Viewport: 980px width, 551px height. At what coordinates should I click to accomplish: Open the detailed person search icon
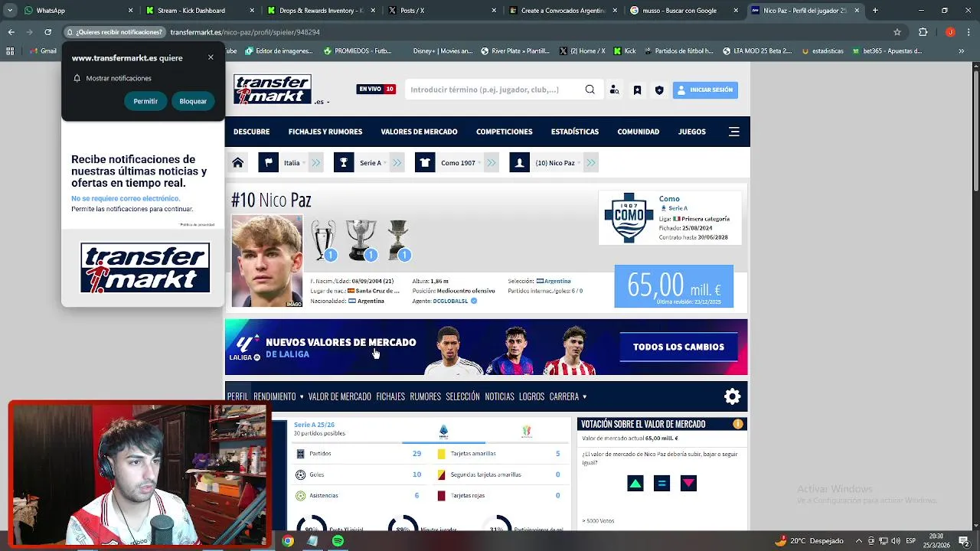tap(614, 90)
